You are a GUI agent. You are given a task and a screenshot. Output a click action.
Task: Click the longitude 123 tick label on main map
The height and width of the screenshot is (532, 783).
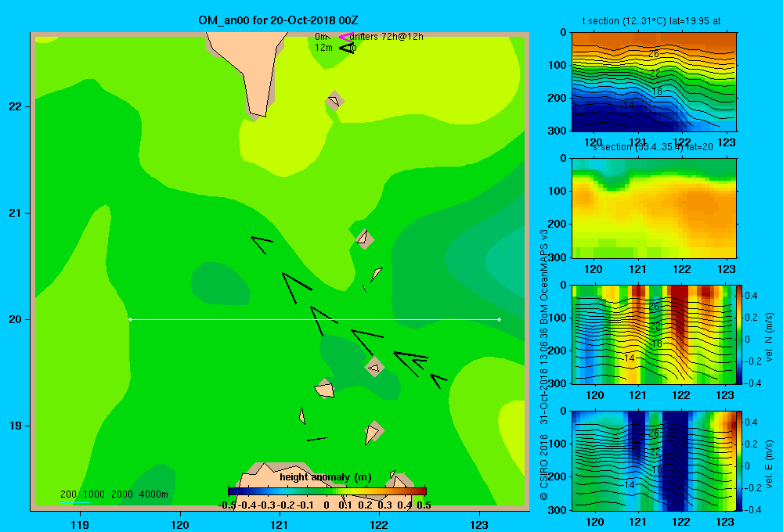[479, 524]
